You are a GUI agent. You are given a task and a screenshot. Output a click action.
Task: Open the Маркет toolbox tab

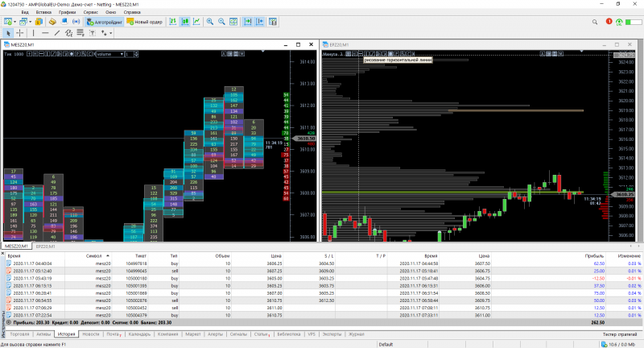pyautogui.click(x=192, y=334)
